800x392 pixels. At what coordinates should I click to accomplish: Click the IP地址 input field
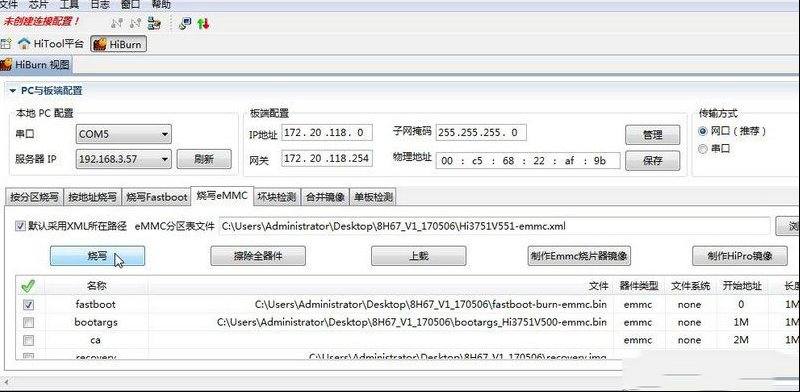(x=327, y=133)
